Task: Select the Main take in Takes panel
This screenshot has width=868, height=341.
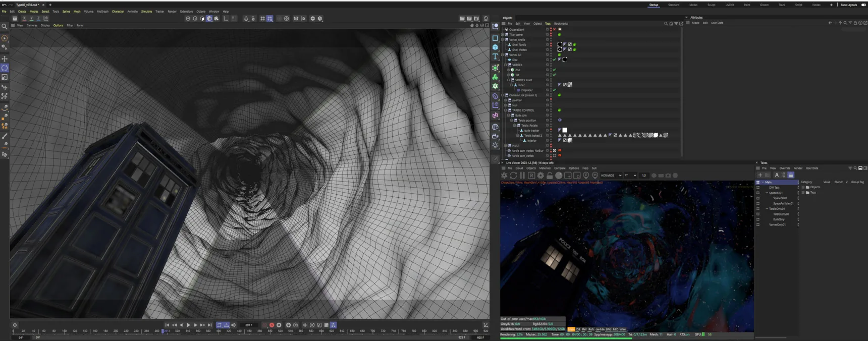Action: pos(776,182)
